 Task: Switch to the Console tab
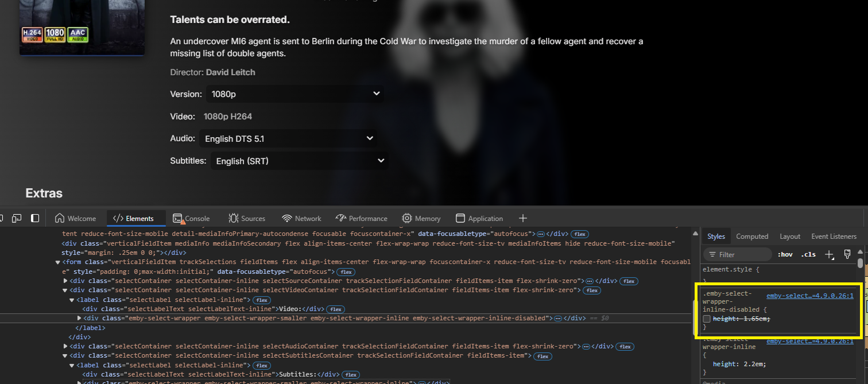pos(191,218)
